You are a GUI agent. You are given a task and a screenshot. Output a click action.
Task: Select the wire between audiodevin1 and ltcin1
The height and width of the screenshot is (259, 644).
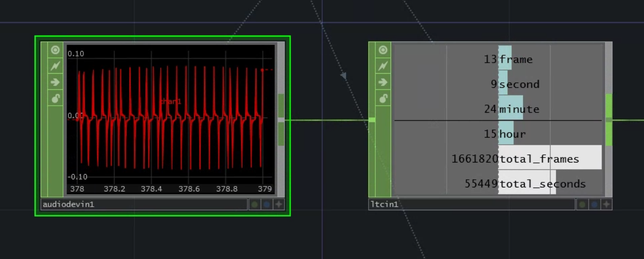[x=327, y=120]
